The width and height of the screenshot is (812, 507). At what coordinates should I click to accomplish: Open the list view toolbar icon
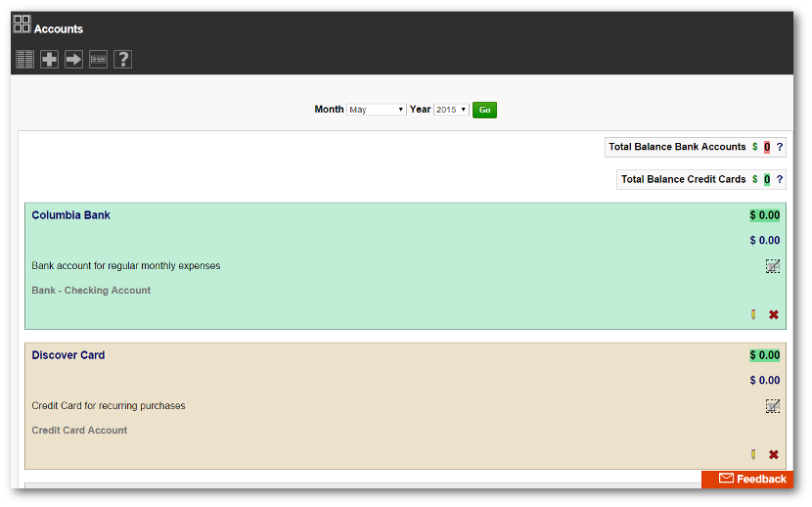[24, 60]
